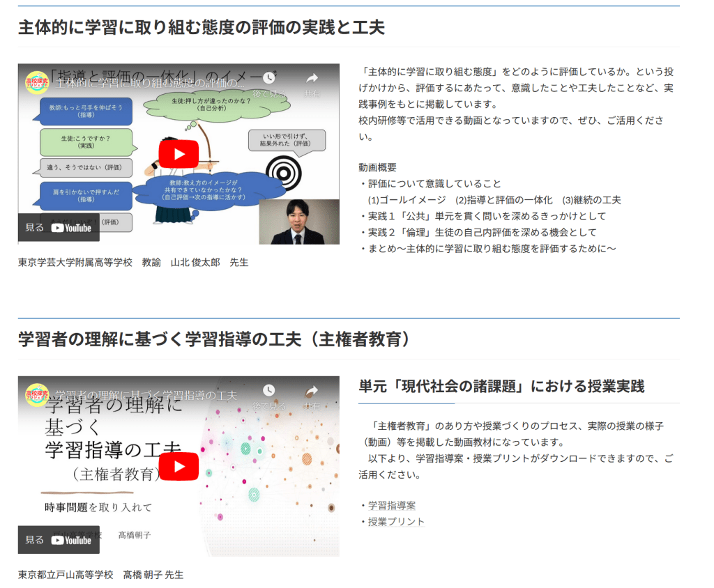714x588 pixels.
Task: Open the 授業プリント download link
Action: pyautogui.click(x=396, y=521)
